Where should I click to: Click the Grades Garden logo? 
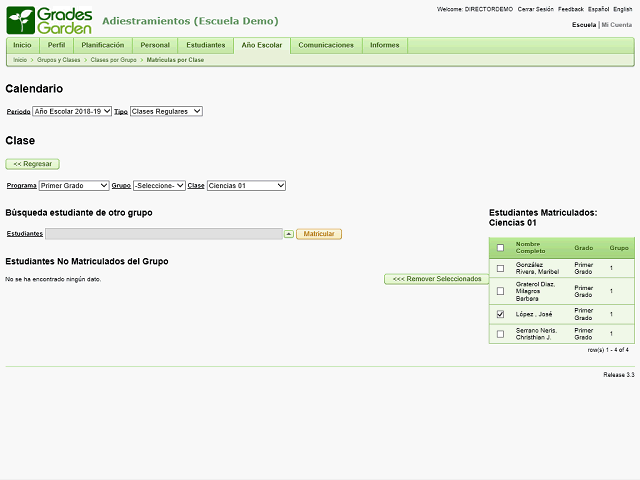(x=49, y=20)
